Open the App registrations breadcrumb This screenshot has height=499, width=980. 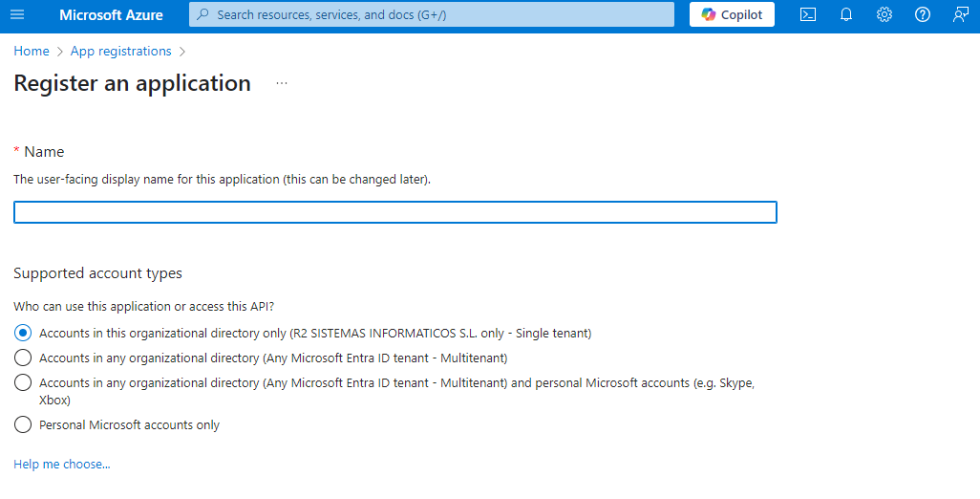tap(120, 52)
